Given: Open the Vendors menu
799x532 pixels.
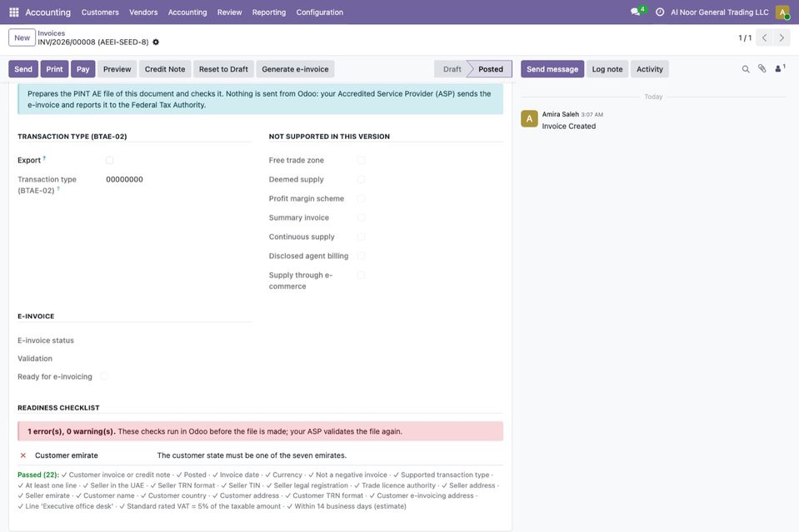Looking at the screenshot, I should (143, 12).
